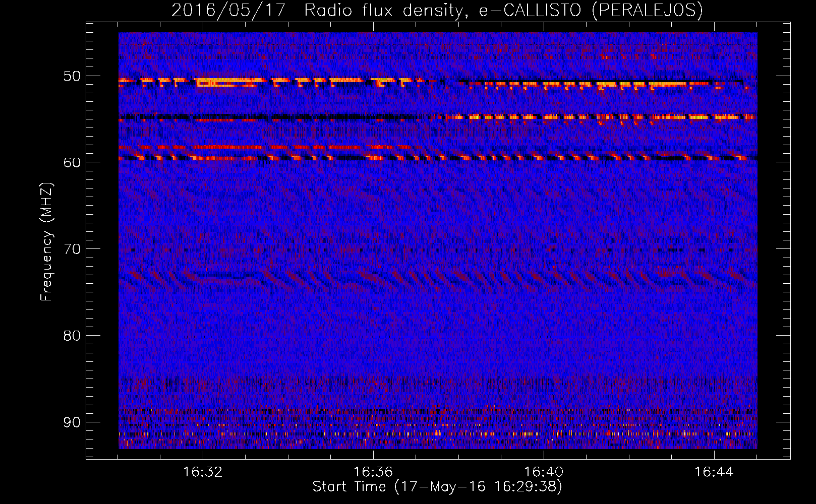Click the "16:40" time tick label
This screenshot has height=504, width=816.
coord(544,472)
